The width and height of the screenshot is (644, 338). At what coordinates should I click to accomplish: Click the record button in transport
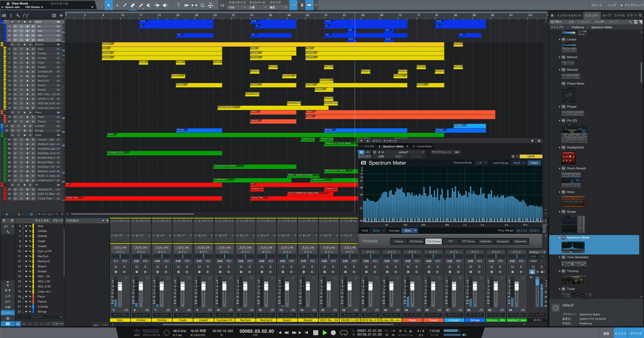(333, 333)
